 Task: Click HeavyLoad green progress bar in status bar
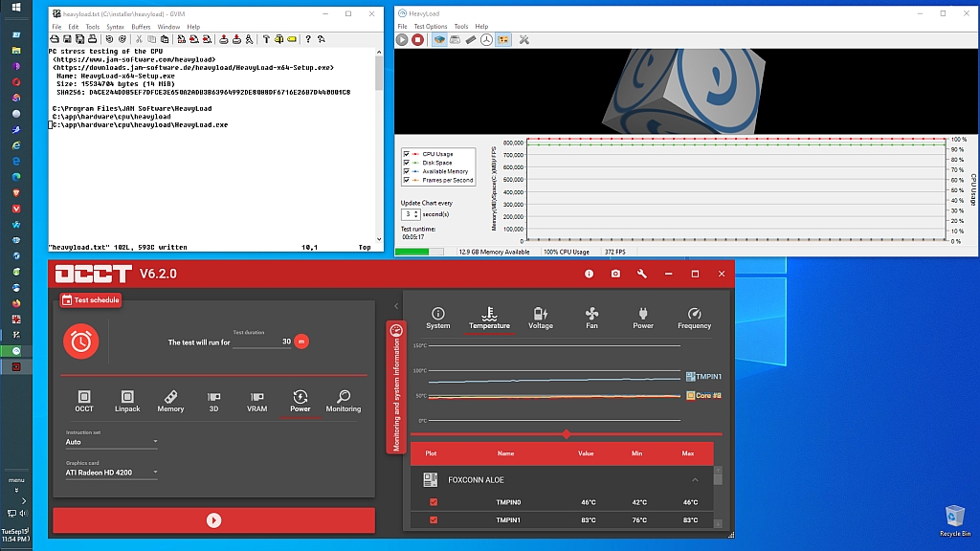coord(419,252)
